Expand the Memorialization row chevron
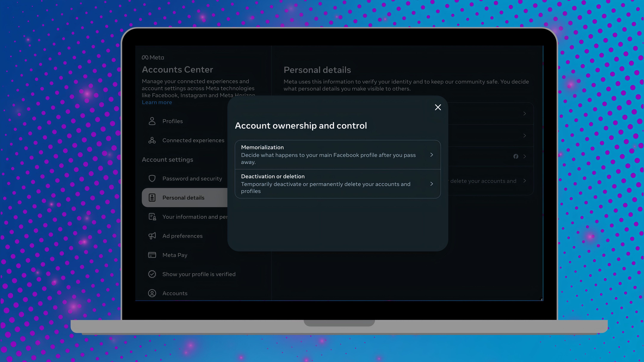The height and width of the screenshot is (362, 644). coord(432,155)
